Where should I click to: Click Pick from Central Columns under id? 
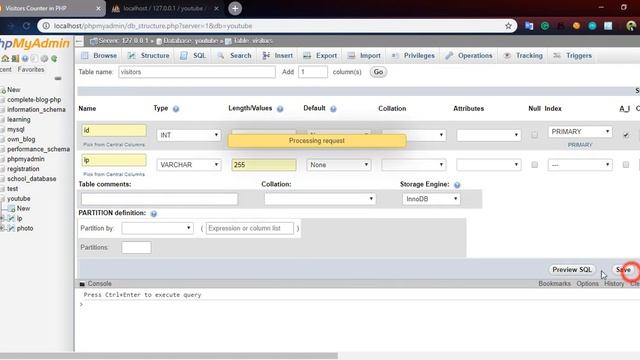pos(114,145)
